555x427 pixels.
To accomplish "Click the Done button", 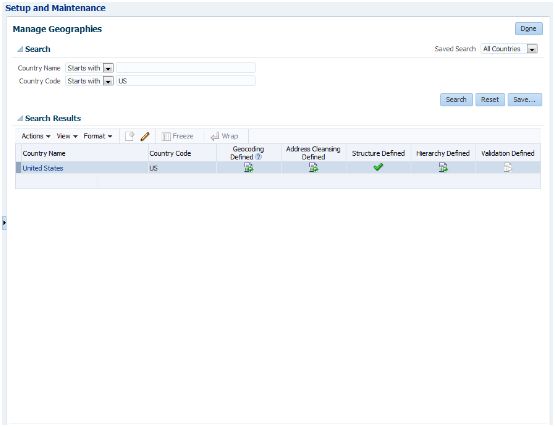I will [x=528, y=29].
